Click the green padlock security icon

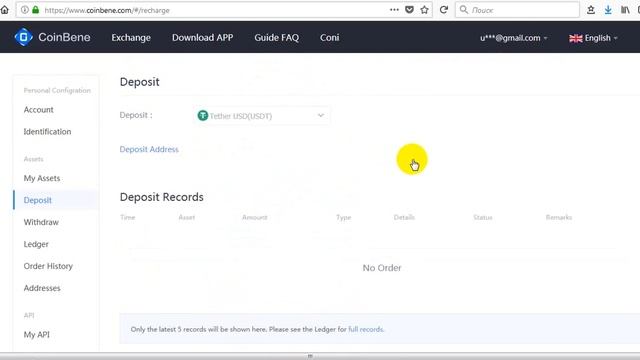[x=36, y=10]
